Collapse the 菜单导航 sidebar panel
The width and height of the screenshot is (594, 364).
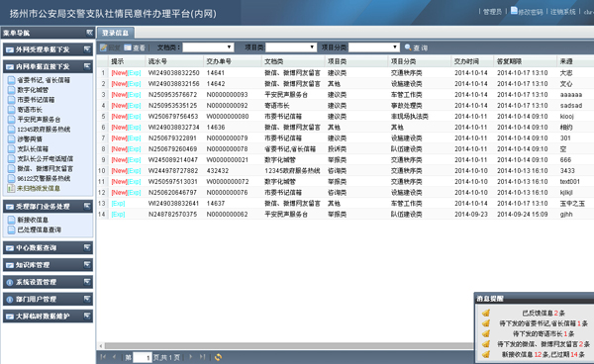click(89, 33)
